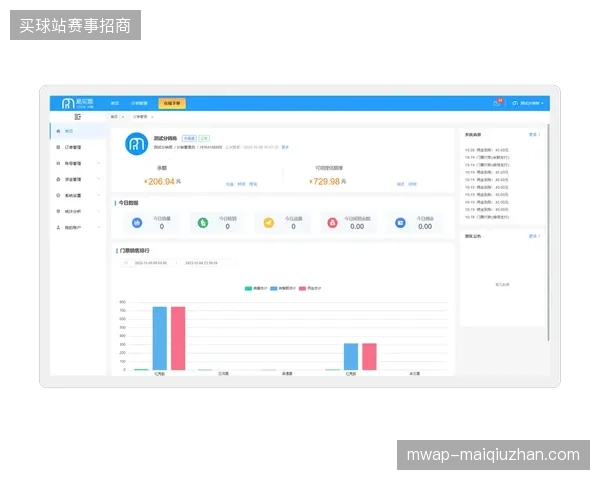Image resolution: width=600 pixels, height=480 pixels.
Task: Click third action link beside 206.94 balance
Action: [x=253, y=184]
